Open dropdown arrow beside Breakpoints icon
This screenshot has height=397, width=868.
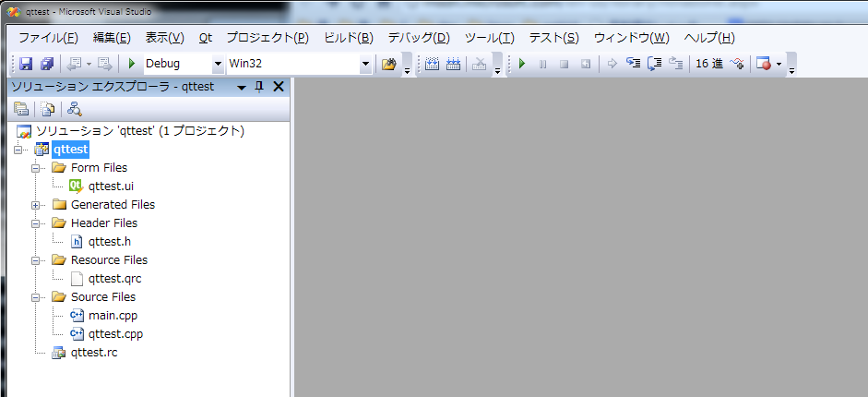[x=779, y=64]
